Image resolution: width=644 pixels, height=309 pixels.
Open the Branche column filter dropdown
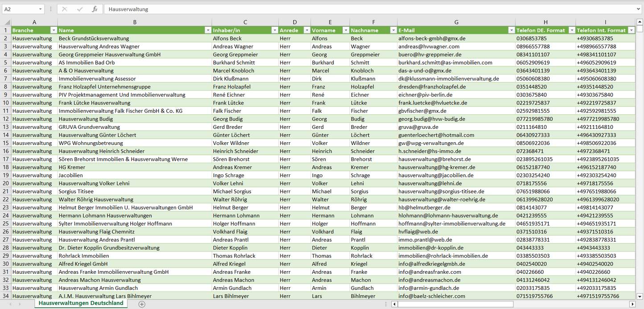[53, 30]
